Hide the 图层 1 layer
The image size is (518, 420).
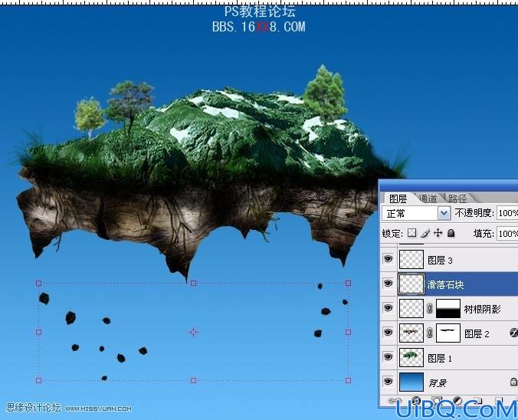388,357
